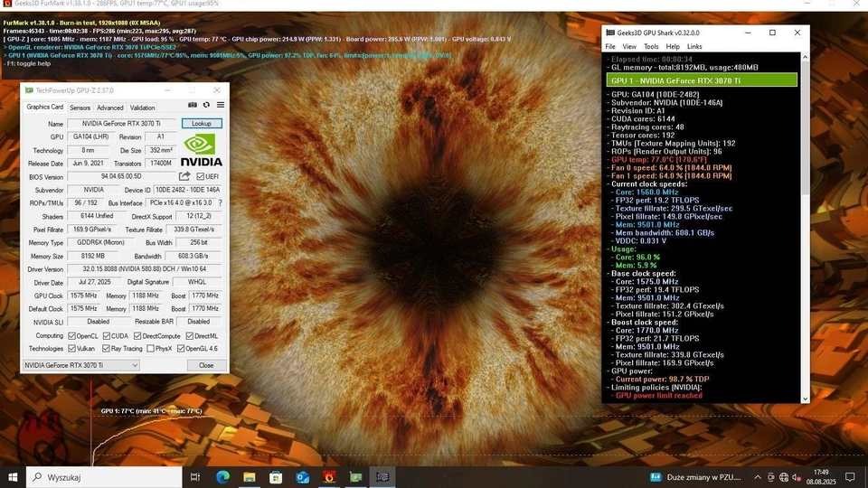Click the Name field NVIDIA GeForce RTX 3070 Ti
Screen dimensions: 868x488
[x=121, y=124]
